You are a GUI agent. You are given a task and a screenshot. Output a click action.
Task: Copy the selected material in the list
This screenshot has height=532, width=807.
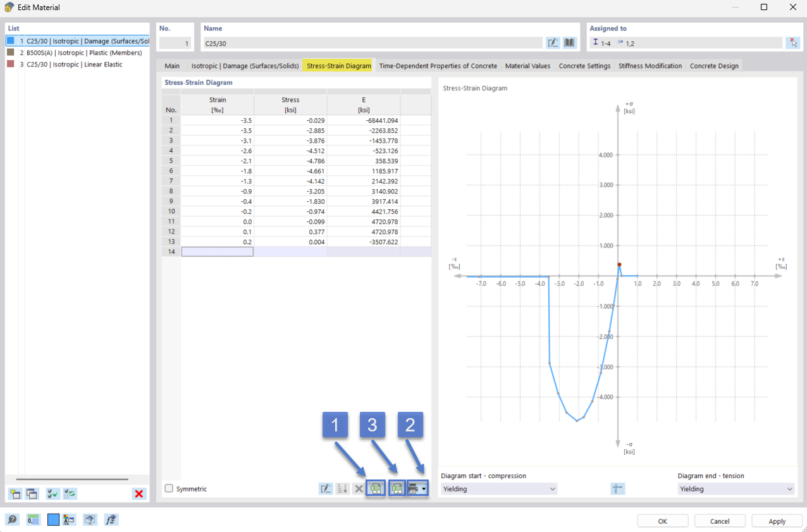pos(32,493)
